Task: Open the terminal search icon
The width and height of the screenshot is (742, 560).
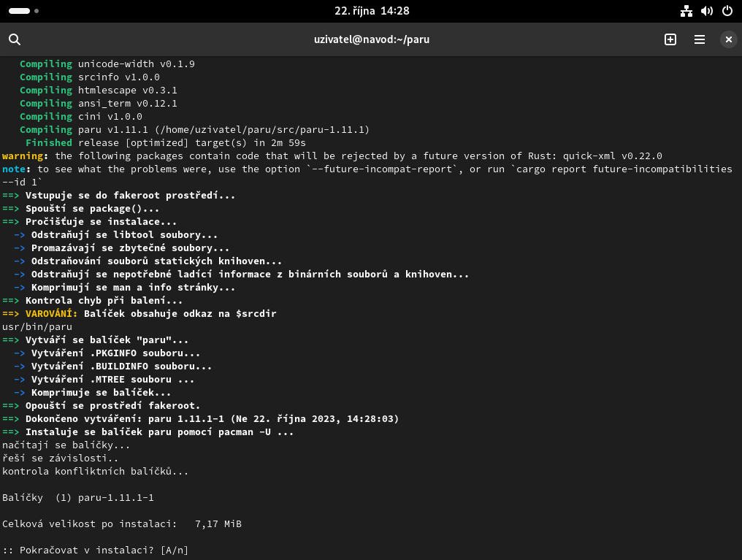Action: (x=15, y=39)
